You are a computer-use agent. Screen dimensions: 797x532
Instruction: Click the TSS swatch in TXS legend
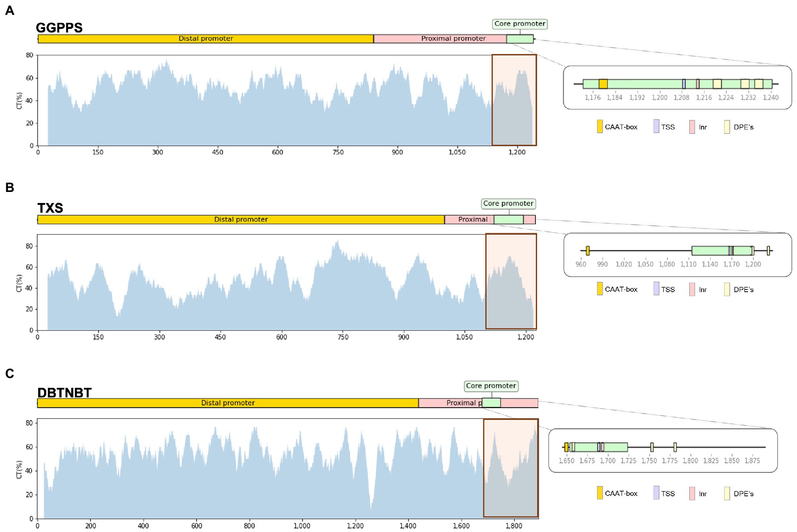pos(656,289)
